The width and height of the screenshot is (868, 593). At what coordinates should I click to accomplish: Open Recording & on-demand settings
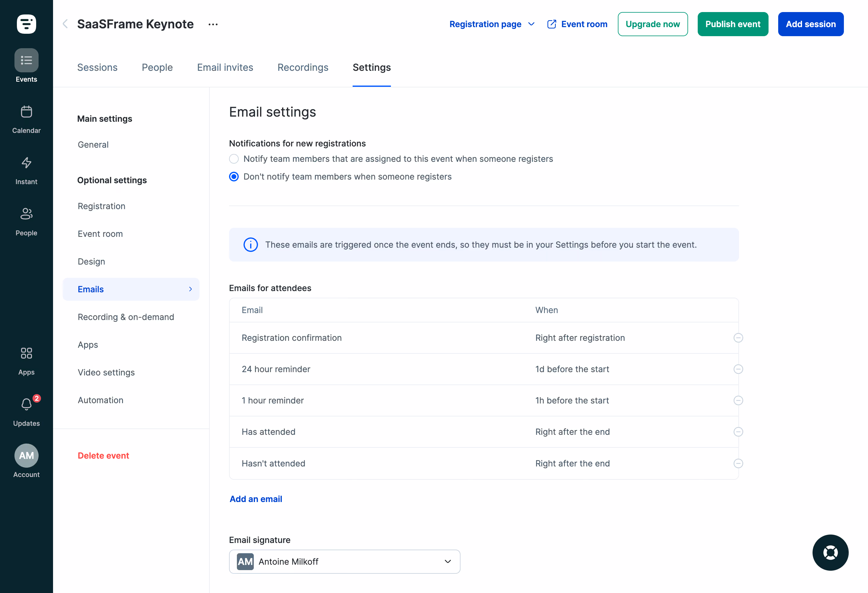click(125, 317)
